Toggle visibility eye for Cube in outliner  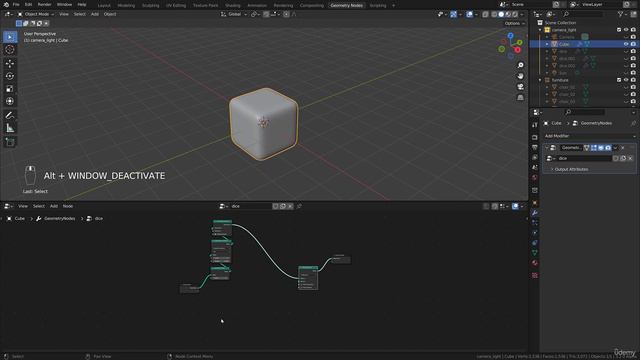tap(626, 44)
